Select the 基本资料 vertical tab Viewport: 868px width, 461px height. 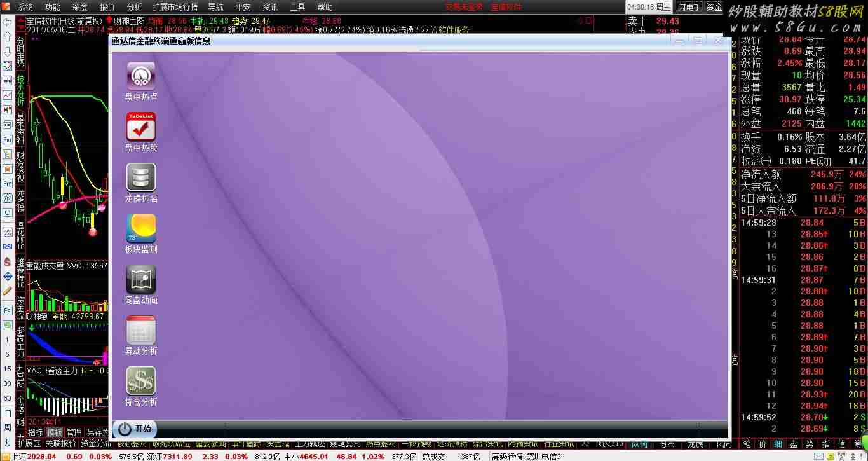pyautogui.click(x=20, y=129)
